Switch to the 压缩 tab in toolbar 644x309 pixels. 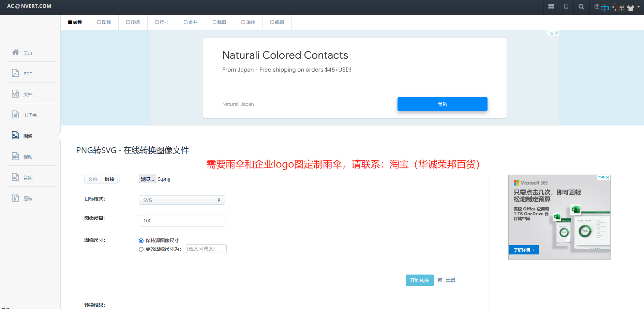click(x=133, y=22)
